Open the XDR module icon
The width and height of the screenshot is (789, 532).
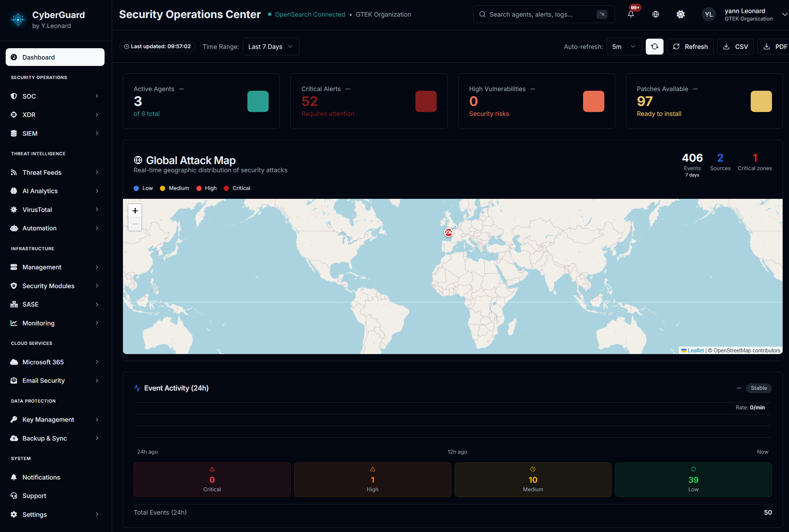coord(14,114)
